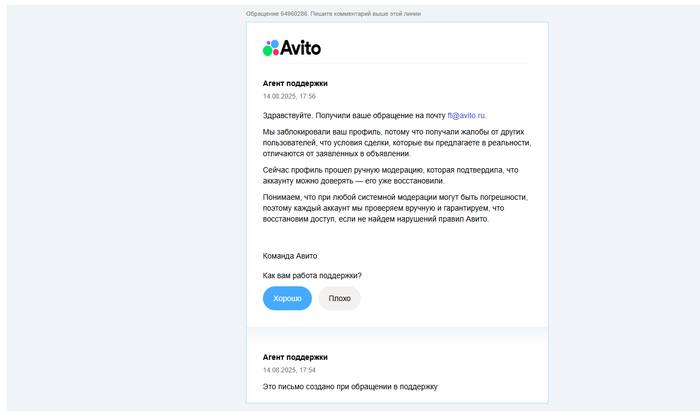Click the Как вам работа поддержки question
The height and width of the screenshot is (411, 700).
click(x=312, y=276)
